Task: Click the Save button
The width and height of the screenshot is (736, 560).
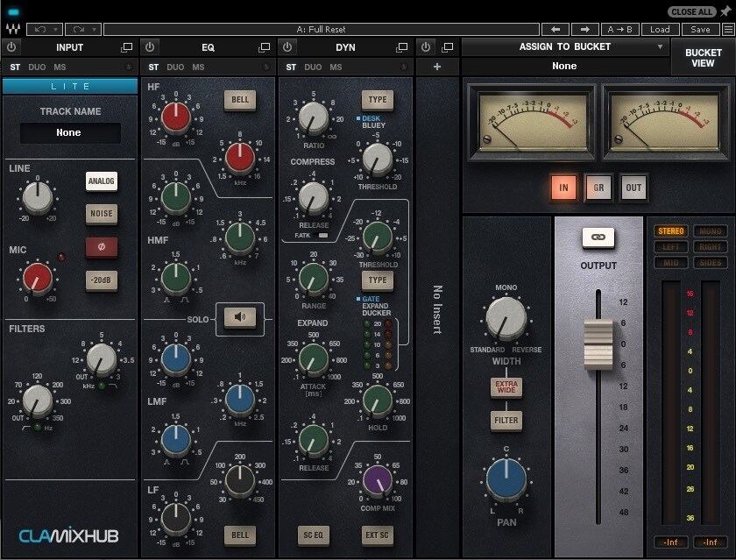Action: coord(700,30)
